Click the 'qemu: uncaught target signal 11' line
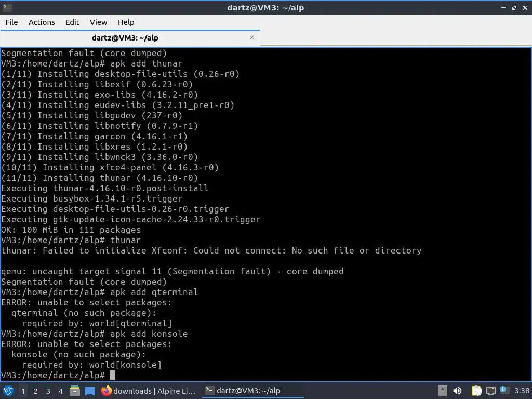532x399 pixels. (x=172, y=271)
